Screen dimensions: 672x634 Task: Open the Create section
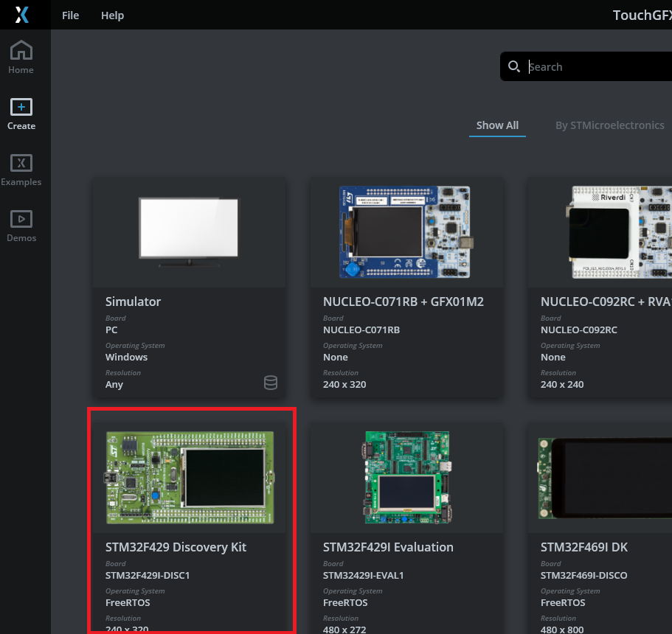(x=21, y=114)
